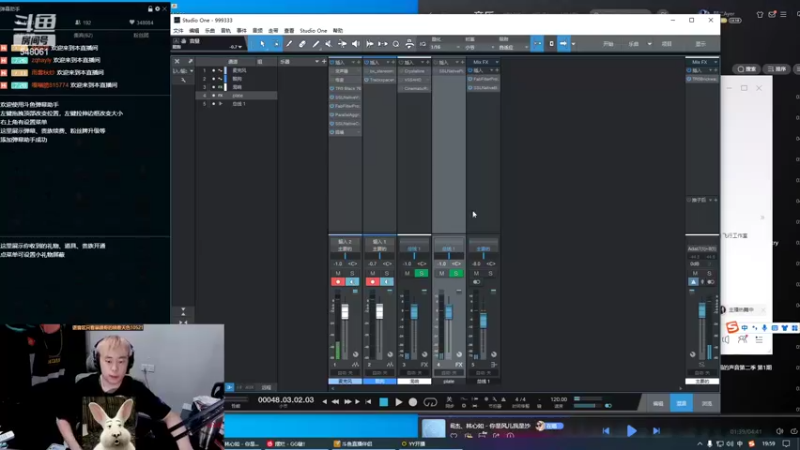Click the magnifier zoom tool icon
The width and height of the screenshot is (800, 450).
(396, 44)
